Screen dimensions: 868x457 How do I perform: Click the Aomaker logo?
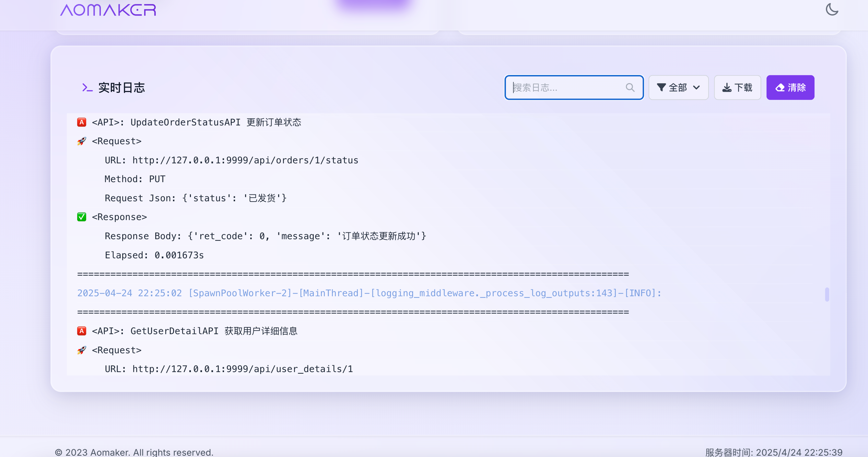coord(108,10)
